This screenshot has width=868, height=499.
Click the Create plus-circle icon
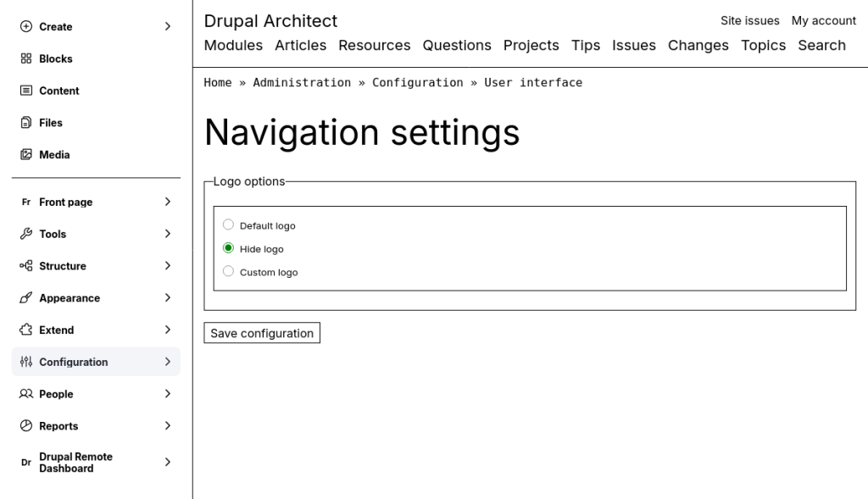coord(26,26)
